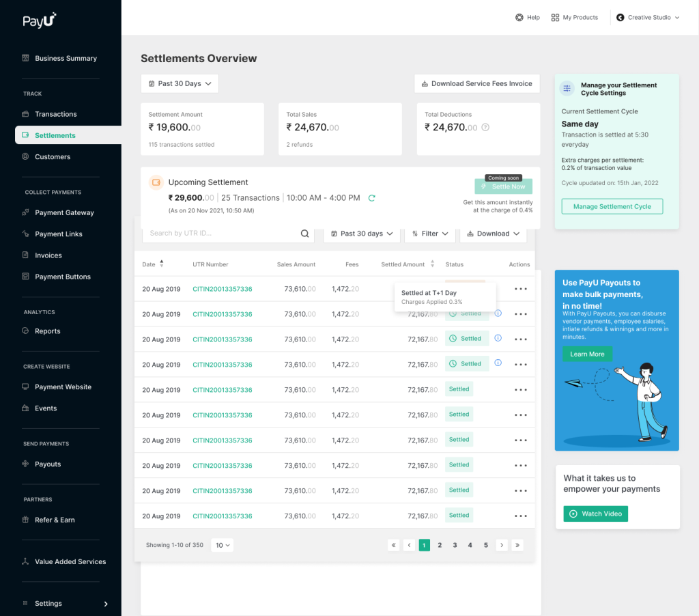Viewport: 699px width, 616px height.
Task: Click the PayU logo
Action: (x=39, y=20)
